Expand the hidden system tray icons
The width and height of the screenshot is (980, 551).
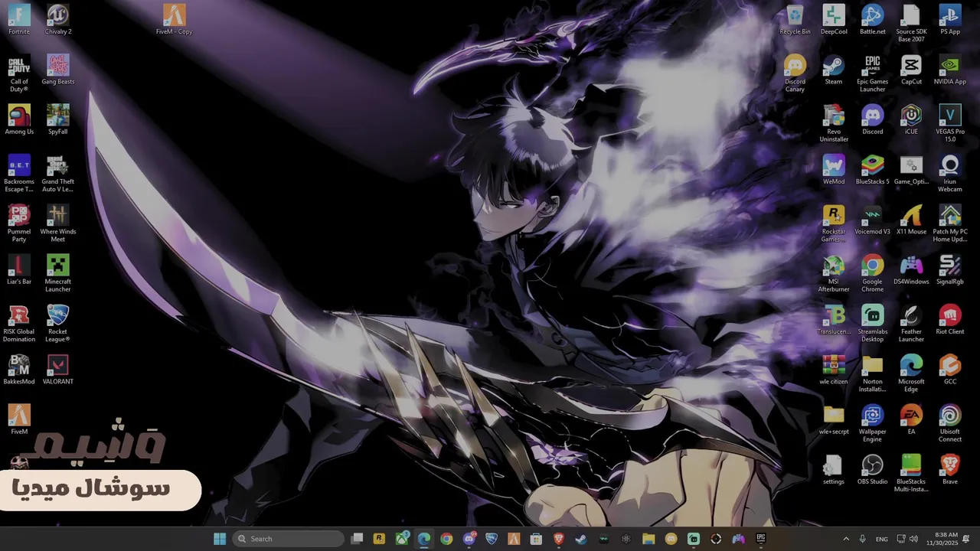pyautogui.click(x=846, y=539)
